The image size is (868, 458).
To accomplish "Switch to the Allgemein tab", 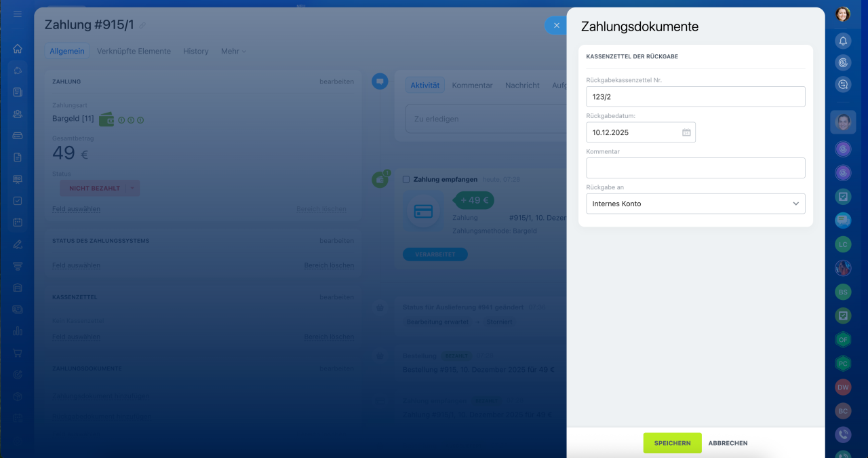I will pos(67,51).
